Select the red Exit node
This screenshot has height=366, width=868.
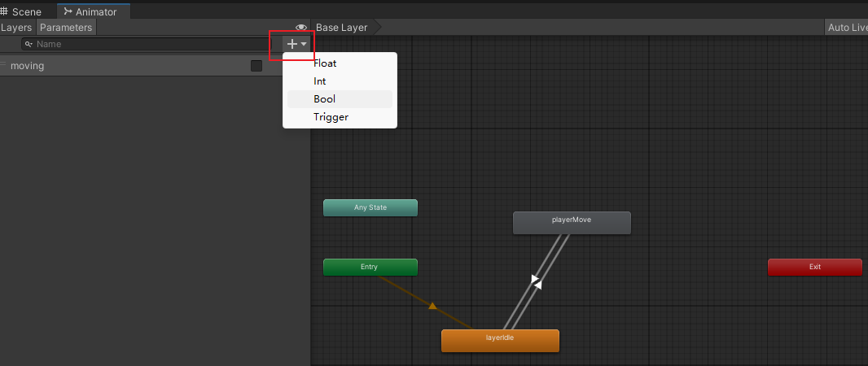coord(814,267)
